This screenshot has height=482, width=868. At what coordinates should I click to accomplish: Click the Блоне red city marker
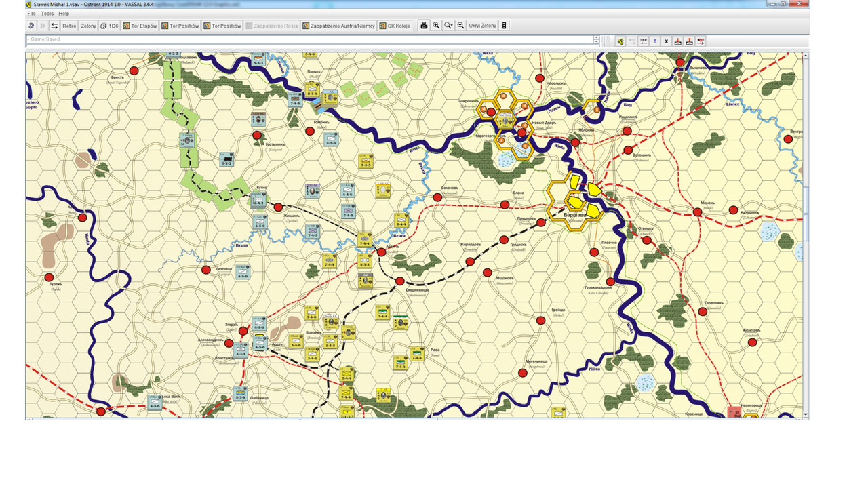click(x=505, y=204)
